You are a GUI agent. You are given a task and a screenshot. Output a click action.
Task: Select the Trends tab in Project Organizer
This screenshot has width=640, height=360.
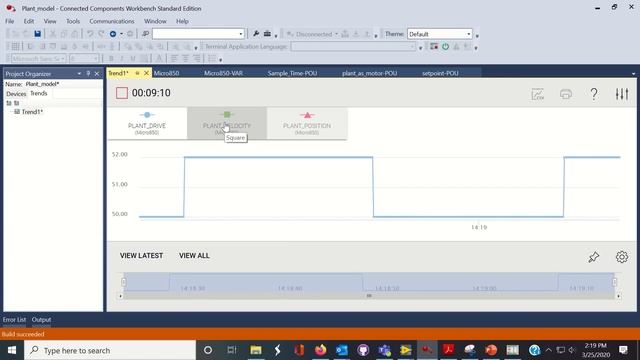pyautogui.click(x=39, y=93)
